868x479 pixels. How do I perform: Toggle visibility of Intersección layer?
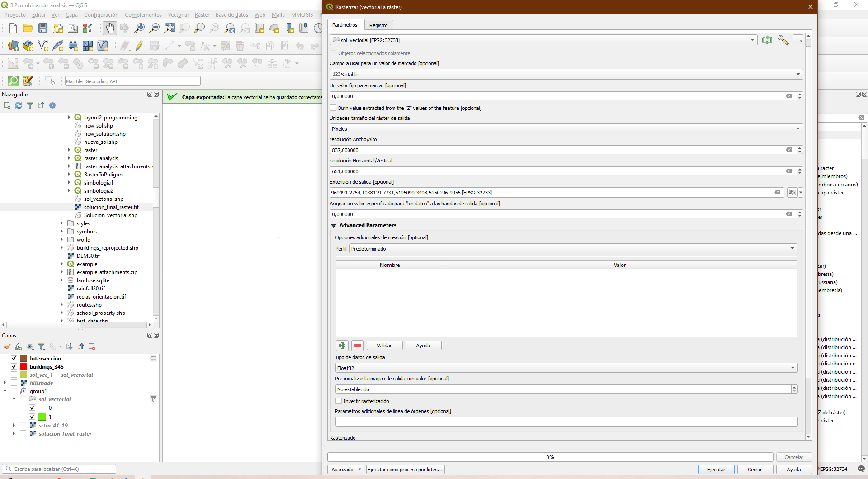point(14,359)
